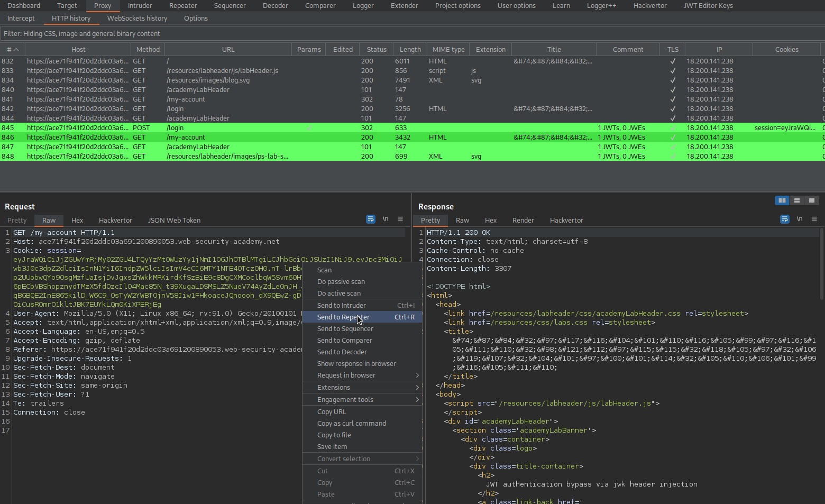Screen dimensions: 825x504
Task: Expand Engagement tools submenu
Action: coord(362,400)
